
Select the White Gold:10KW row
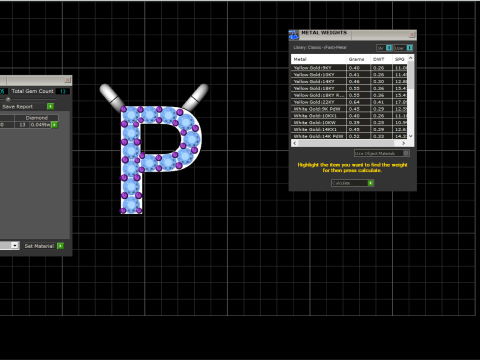pos(349,122)
